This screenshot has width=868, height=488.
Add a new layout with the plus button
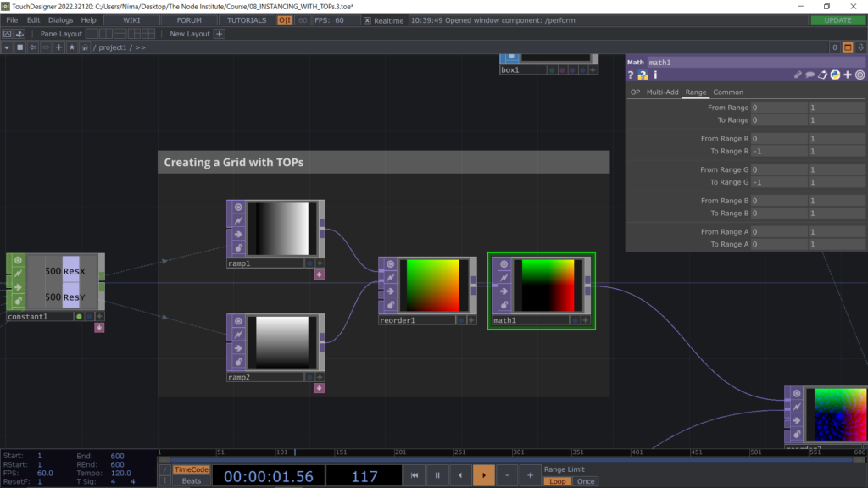pyautogui.click(x=220, y=34)
